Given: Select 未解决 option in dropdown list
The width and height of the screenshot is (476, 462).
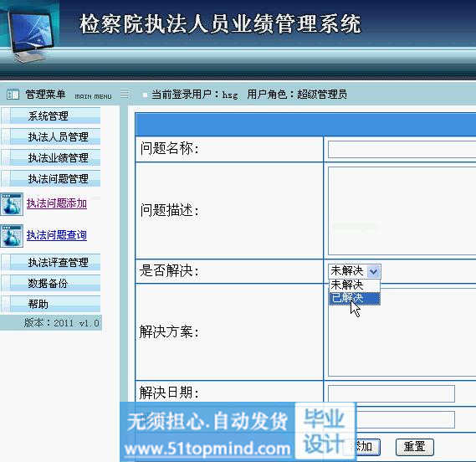Looking at the screenshot, I should click(x=354, y=285).
